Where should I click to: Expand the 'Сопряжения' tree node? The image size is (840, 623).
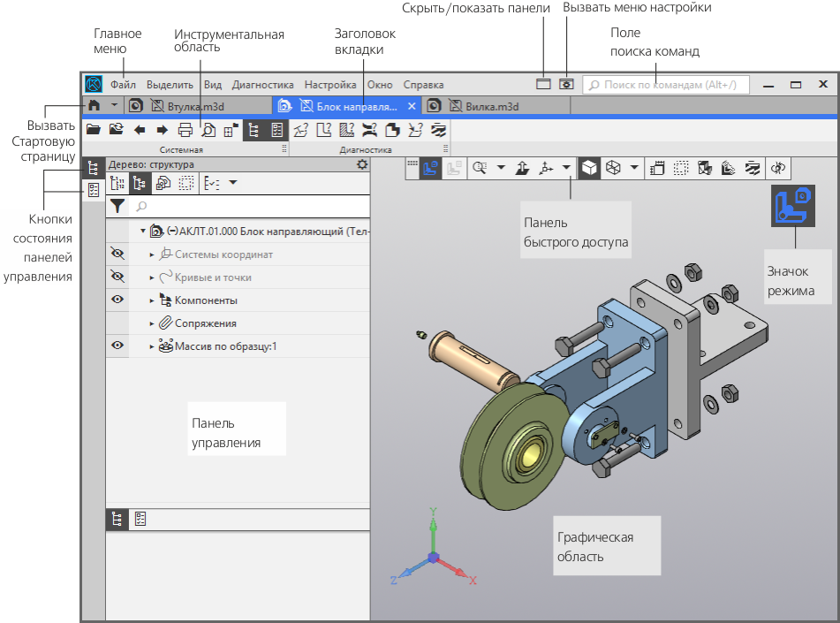click(x=152, y=323)
